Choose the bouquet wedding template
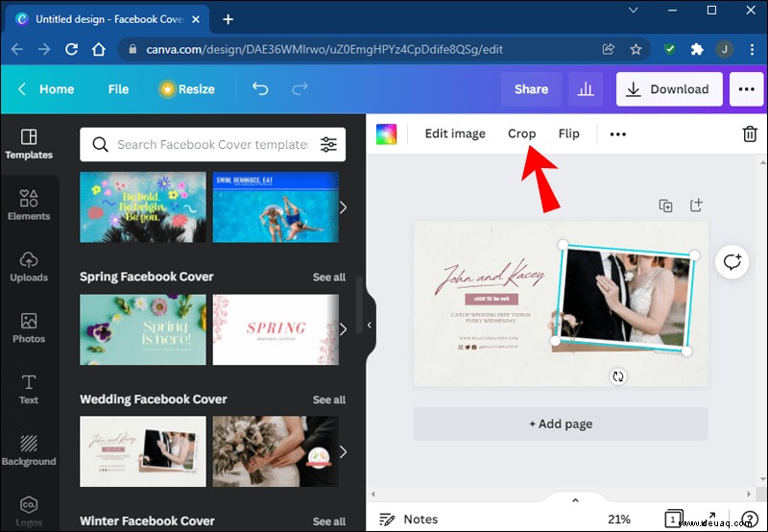Screen dimensions: 768x532 [x=276, y=451]
